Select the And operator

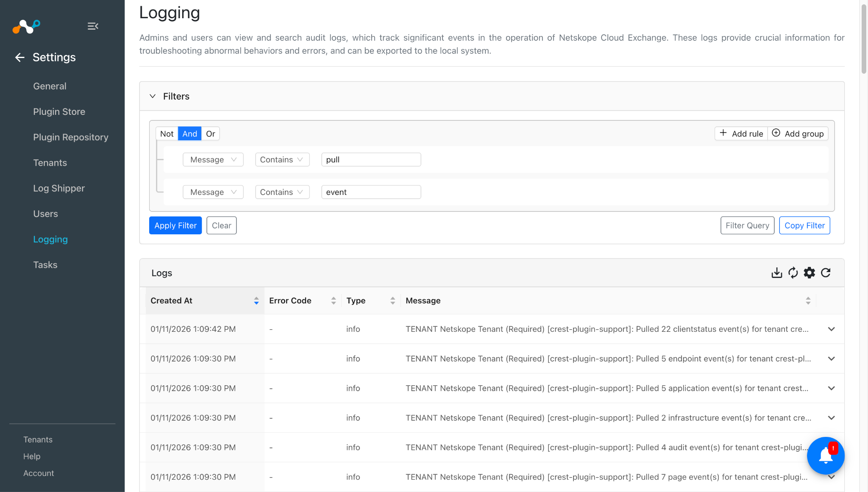(x=189, y=134)
